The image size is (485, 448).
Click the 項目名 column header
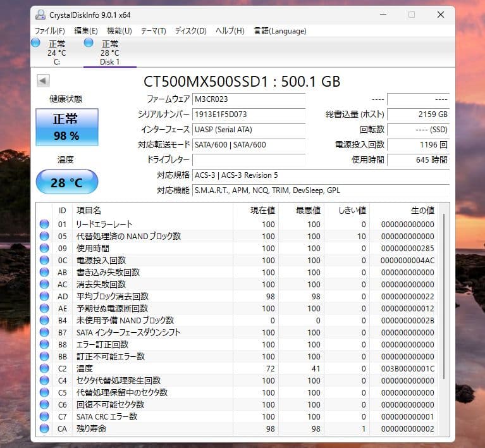[x=152, y=211]
